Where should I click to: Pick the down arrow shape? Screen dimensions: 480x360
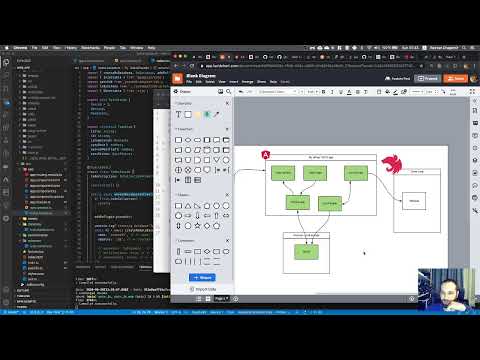point(197,216)
